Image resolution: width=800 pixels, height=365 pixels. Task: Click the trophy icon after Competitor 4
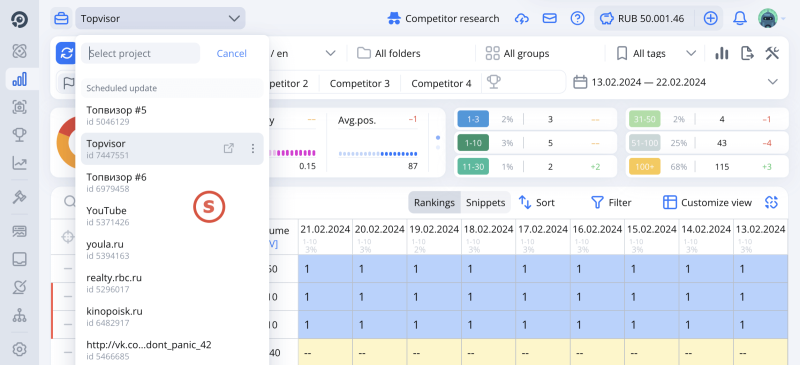point(493,82)
